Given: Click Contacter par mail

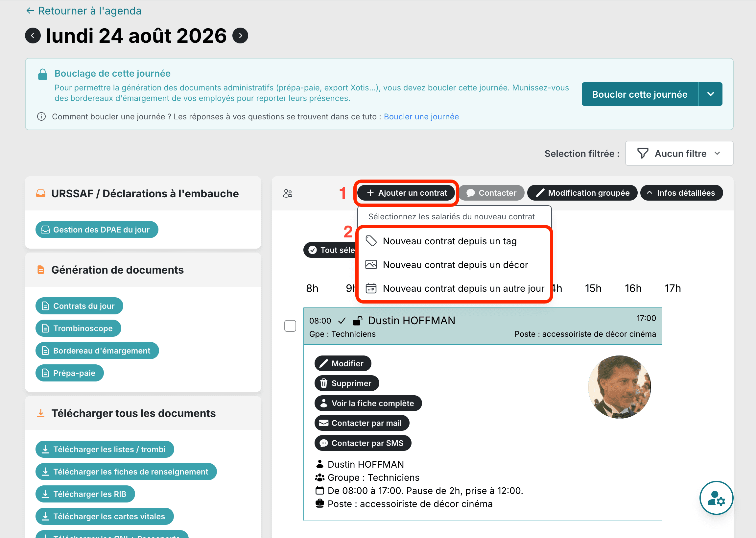Looking at the screenshot, I should 362,423.
